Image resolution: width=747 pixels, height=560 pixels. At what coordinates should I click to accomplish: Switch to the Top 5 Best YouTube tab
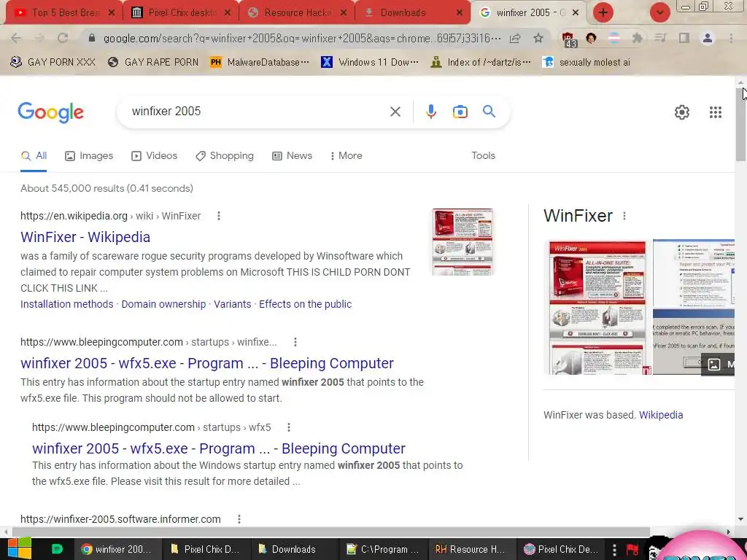pos(64,13)
